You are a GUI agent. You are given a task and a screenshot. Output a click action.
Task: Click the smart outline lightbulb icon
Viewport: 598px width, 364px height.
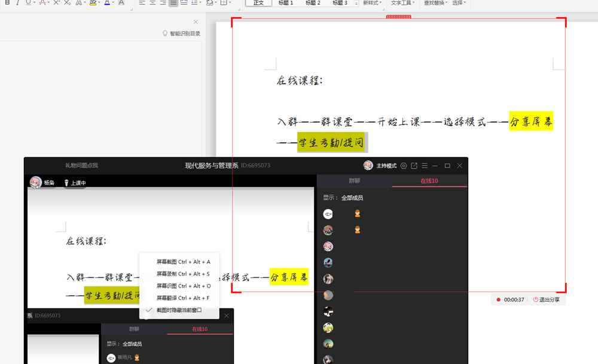coord(165,34)
